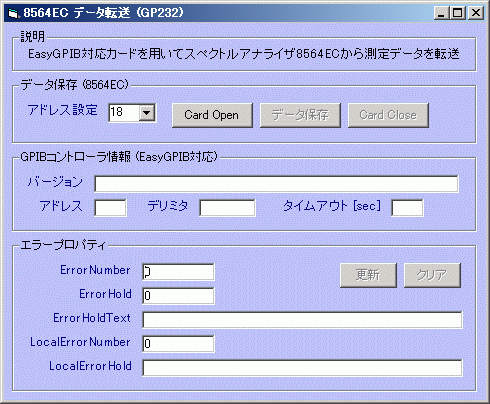Focus the タイムアウト [sec] field
This screenshot has width=490, height=404.
(x=407, y=208)
